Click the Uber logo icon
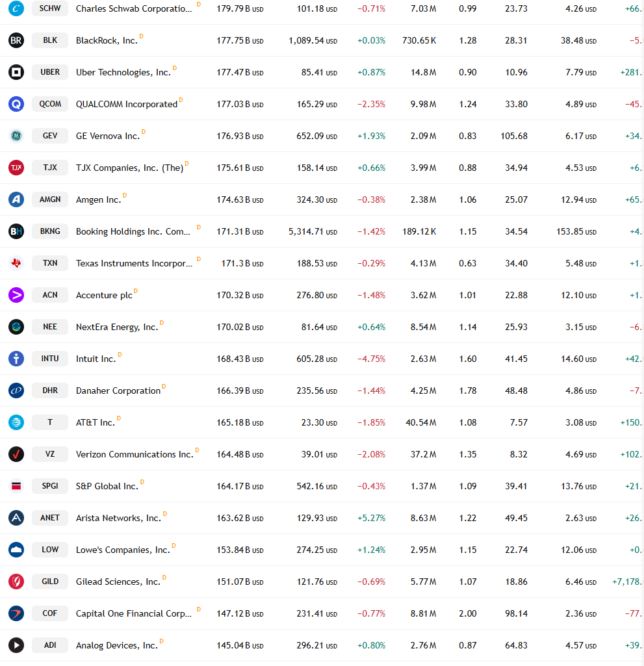The height and width of the screenshot is (666, 644). click(16, 72)
